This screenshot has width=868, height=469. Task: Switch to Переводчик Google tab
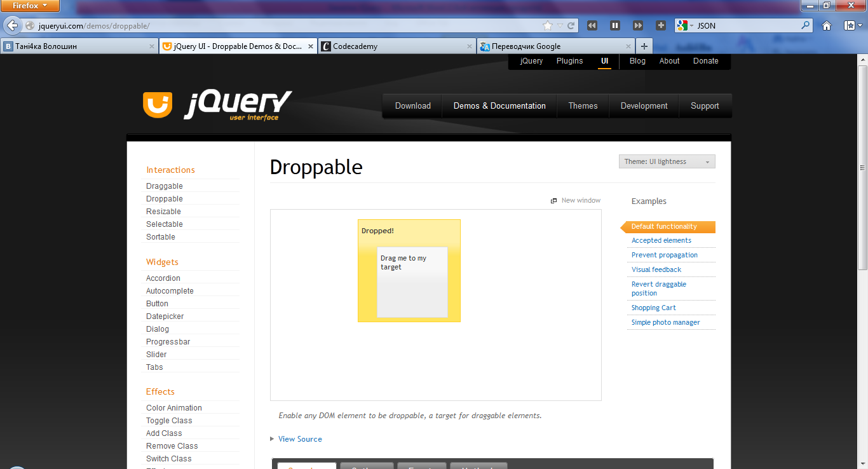pos(556,46)
